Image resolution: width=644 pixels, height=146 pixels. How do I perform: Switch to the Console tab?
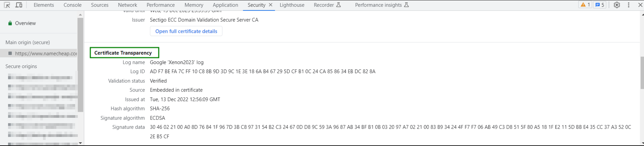click(x=72, y=5)
